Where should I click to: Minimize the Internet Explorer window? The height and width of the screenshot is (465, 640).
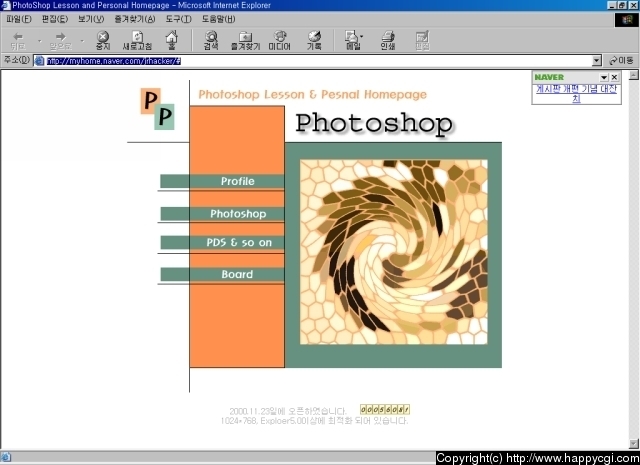tap(611, 5)
